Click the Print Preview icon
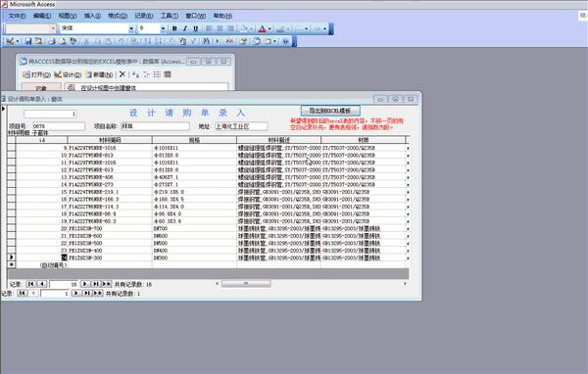The height and width of the screenshot is (374, 588). pos(63,41)
